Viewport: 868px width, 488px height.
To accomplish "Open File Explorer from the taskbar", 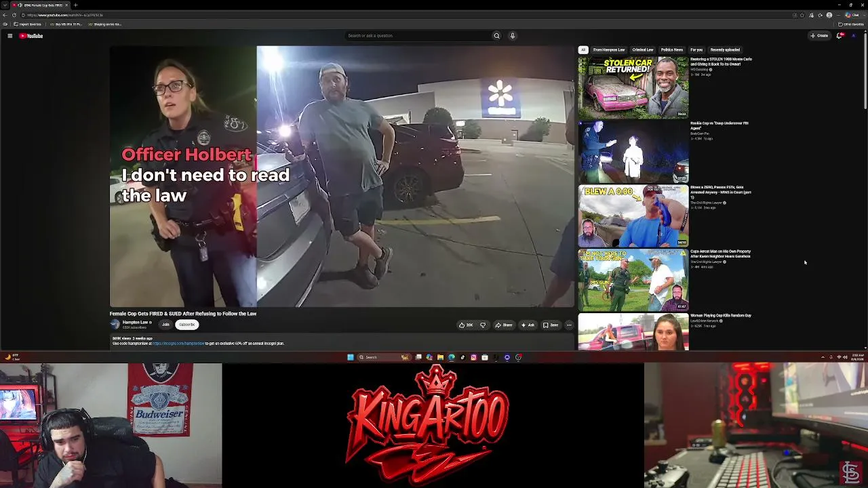I will [x=440, y=357].
